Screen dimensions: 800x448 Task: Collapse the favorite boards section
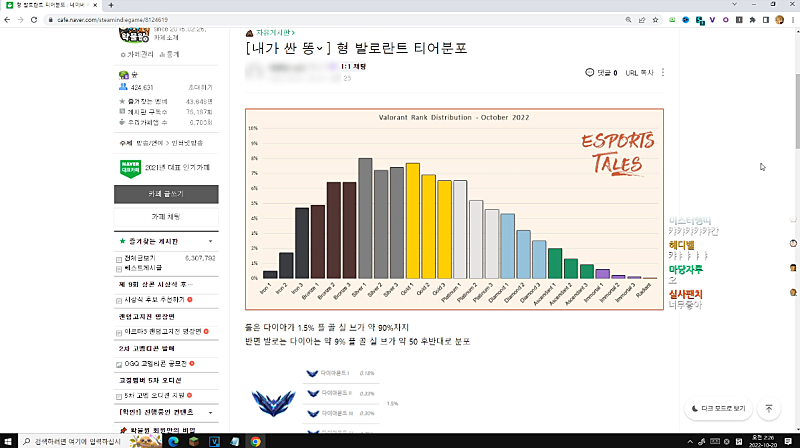[211, 241]
